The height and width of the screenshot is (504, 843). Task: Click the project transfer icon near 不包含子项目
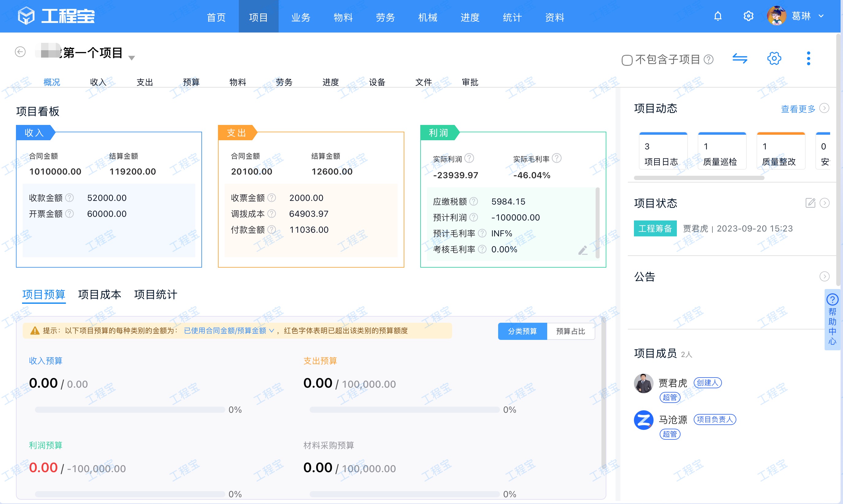click(740, 58)
